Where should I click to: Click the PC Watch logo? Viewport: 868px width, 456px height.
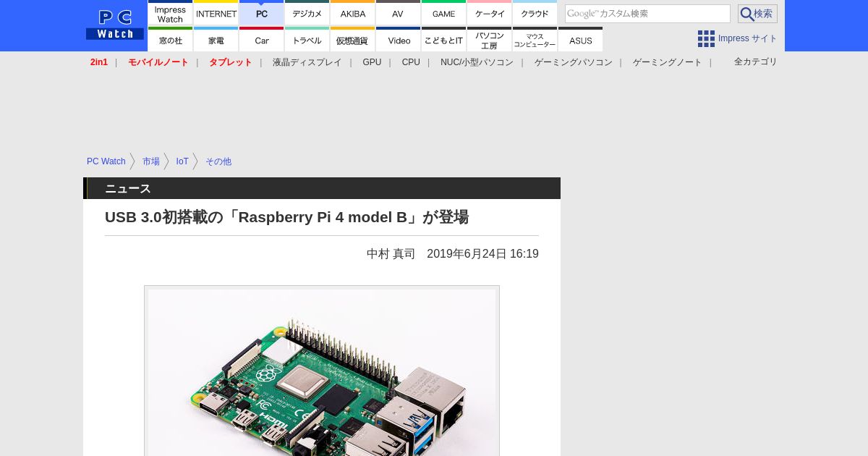(115, 25)
